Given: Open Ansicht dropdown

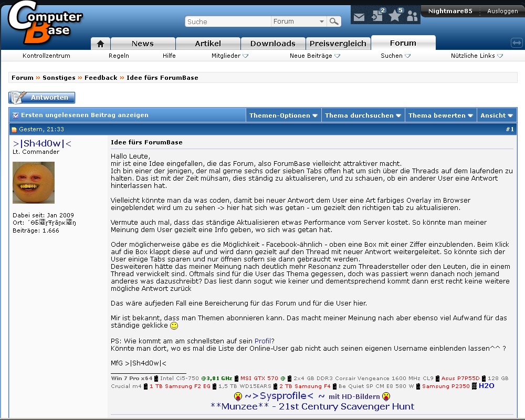Looking at the screenshot, I should click(x=497, y=115).
